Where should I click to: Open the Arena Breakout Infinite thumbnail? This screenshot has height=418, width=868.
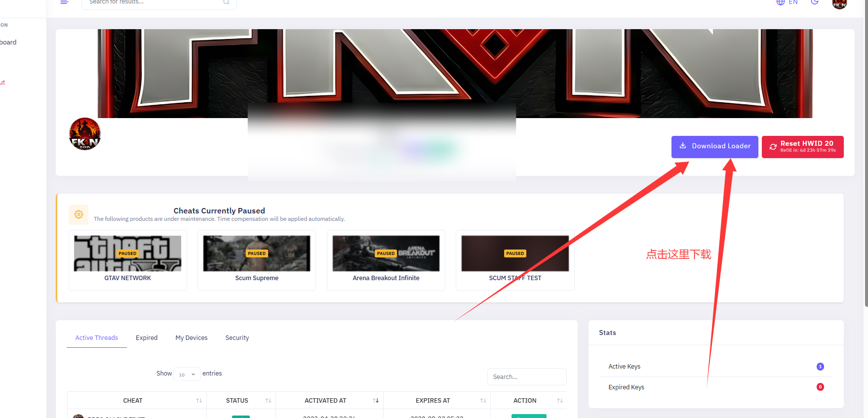(x=386, y=253)
